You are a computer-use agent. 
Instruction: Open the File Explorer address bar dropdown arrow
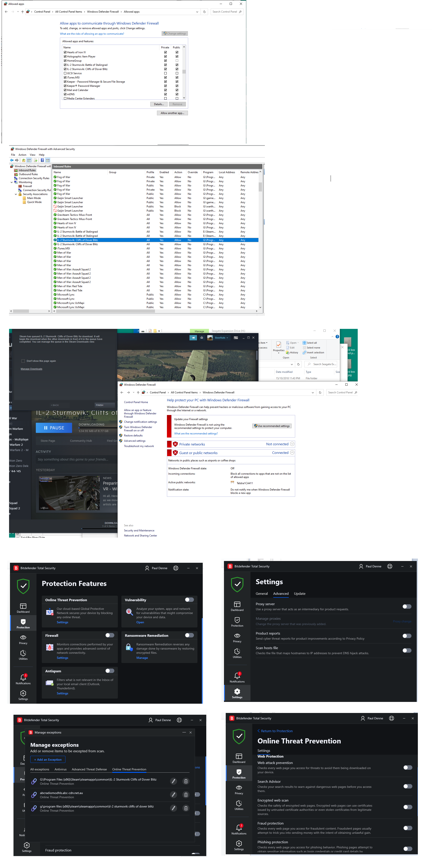pos(292,364)
